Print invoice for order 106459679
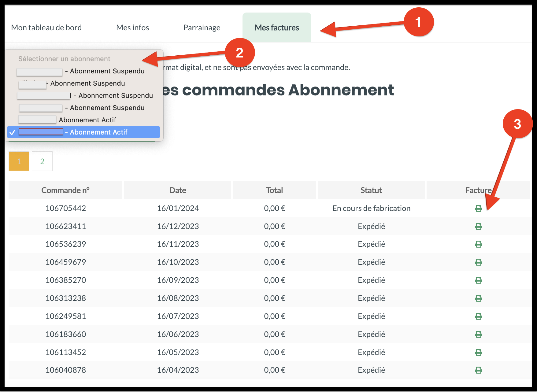The width and height of the screenshot is (537, 392). (x=479, y=262)
